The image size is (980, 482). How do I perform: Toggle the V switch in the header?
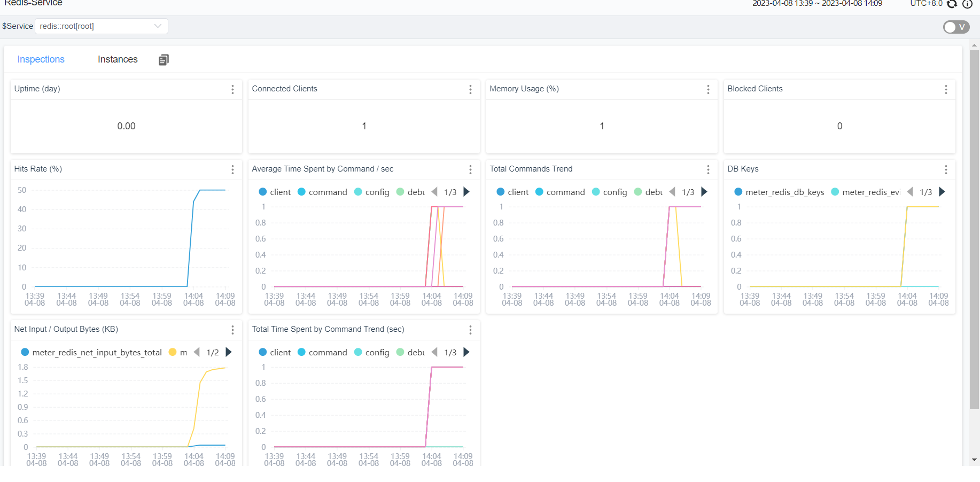956,27
